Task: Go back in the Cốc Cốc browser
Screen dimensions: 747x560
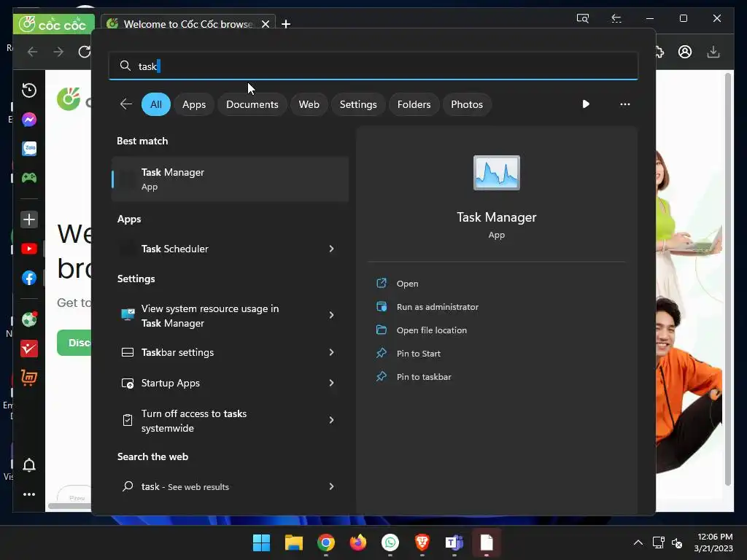Action: point(32,52)
